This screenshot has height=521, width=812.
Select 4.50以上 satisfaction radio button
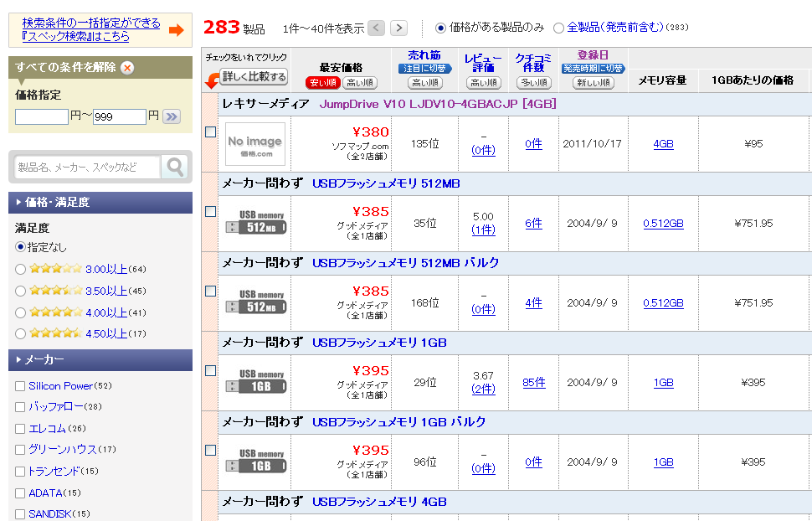tap(20, 333)
